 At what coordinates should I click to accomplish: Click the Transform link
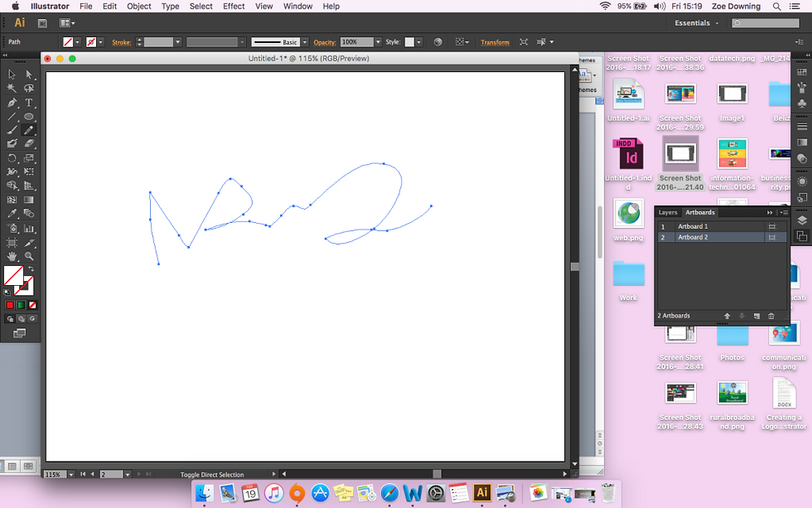click(495, 42)
